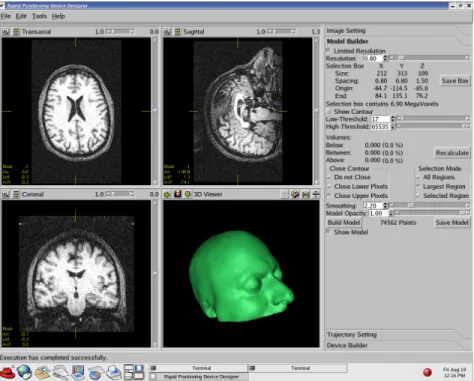
Task: Switch to the second Terminal taskbar window
Action: click(298, 368)
